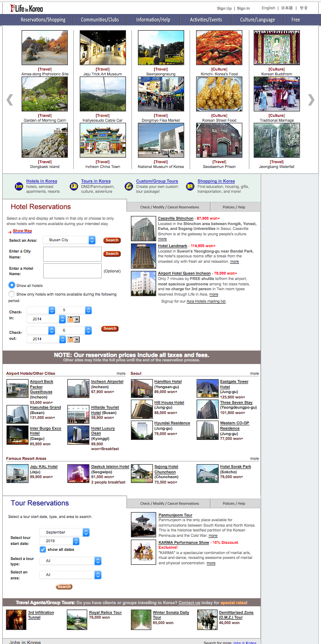Viewport: 321px width, 644px height.
Task: Click the Shopping in Korea icon
Action: (190, 186)
